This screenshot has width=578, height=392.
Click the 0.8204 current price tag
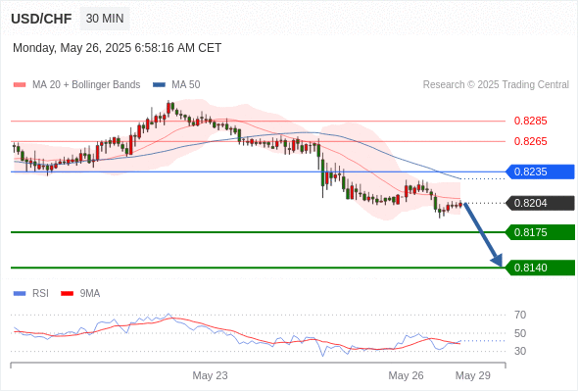[x=540, y=203]
